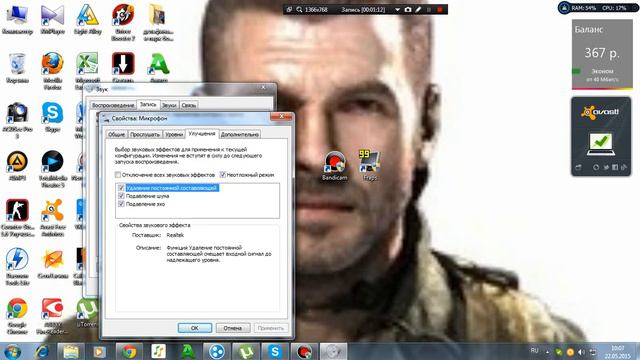The height and width of the screenshot is (360, 640).
Task: Uncheck 'Подавление эхо' effect
Action: 121,204
